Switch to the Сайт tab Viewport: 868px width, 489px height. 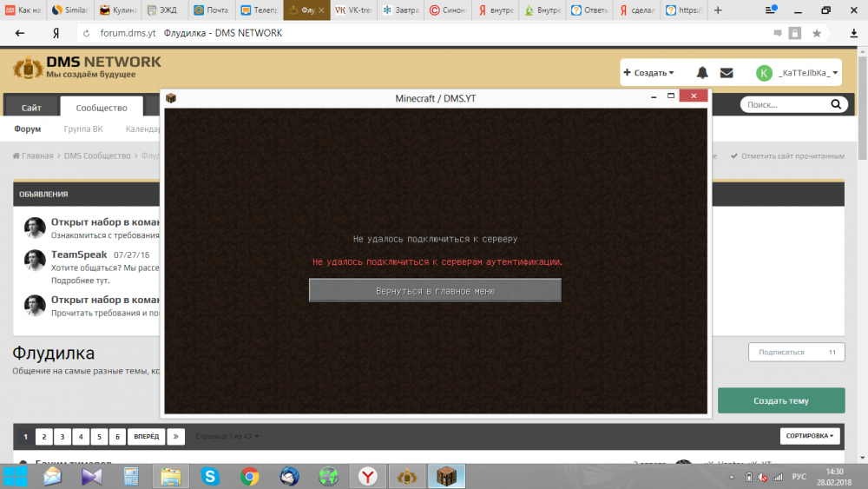click(31, 108)
